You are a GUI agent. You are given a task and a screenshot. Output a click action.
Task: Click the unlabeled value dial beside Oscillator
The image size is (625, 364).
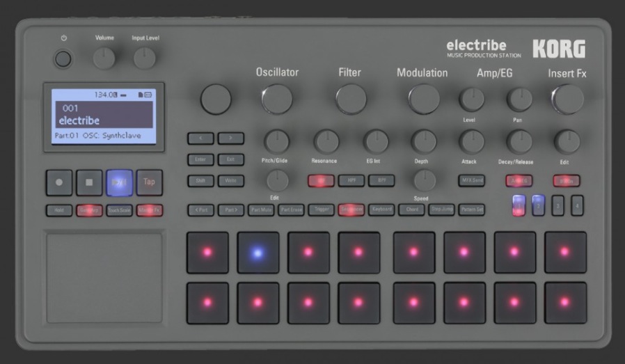click(x=216, y=99)
